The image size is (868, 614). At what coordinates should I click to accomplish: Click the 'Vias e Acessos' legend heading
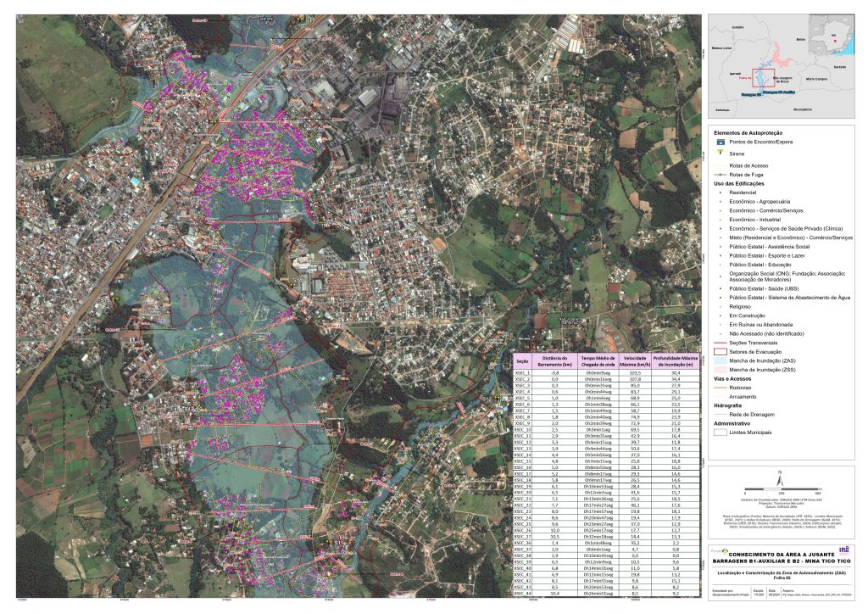click(x=732, y=379)
